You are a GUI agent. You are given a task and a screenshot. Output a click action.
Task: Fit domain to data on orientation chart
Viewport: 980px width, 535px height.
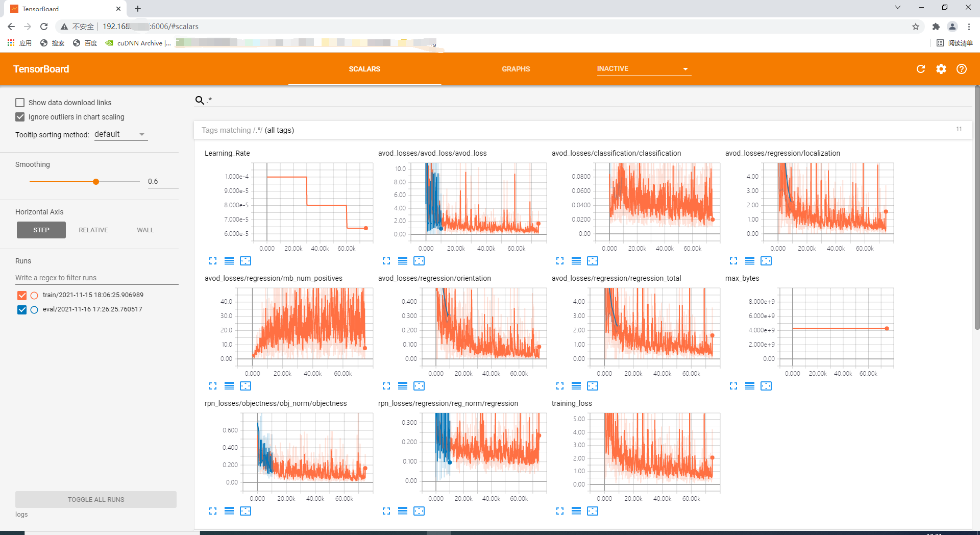point(419,386)
